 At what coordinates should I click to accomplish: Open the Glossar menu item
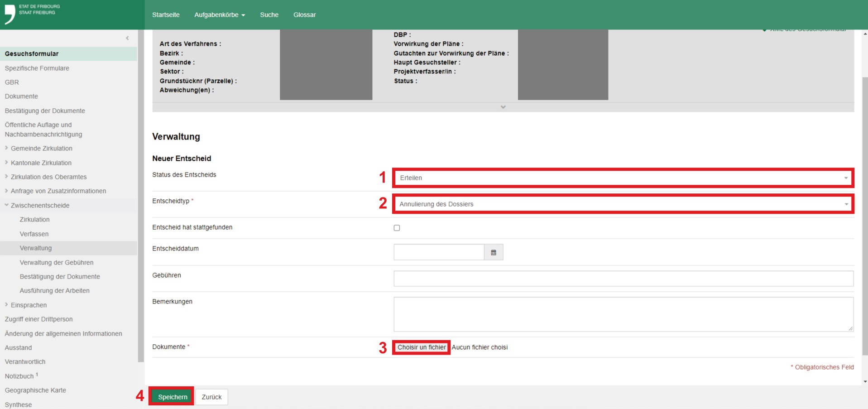pyautogui.click(x=304, y=15)
